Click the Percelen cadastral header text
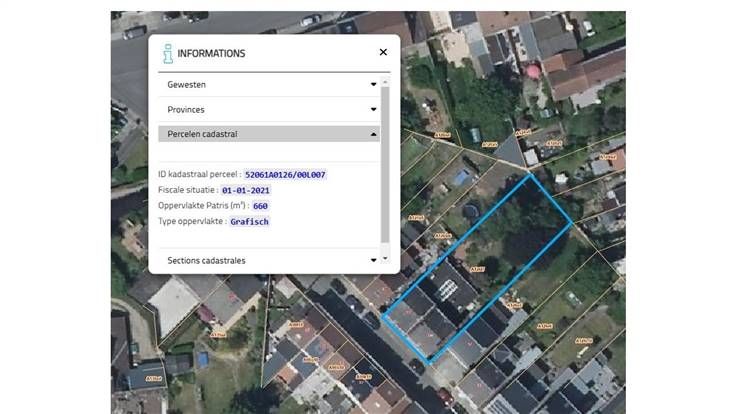This screenshot has width=736, height=414. (x=202, y=133)
